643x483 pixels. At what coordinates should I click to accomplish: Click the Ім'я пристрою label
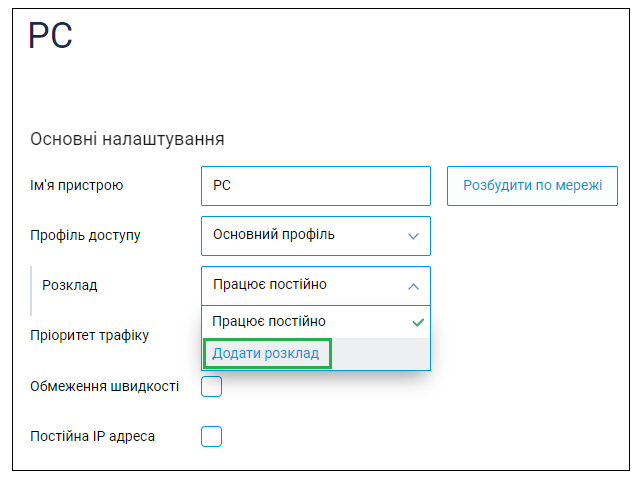point(77,186)
